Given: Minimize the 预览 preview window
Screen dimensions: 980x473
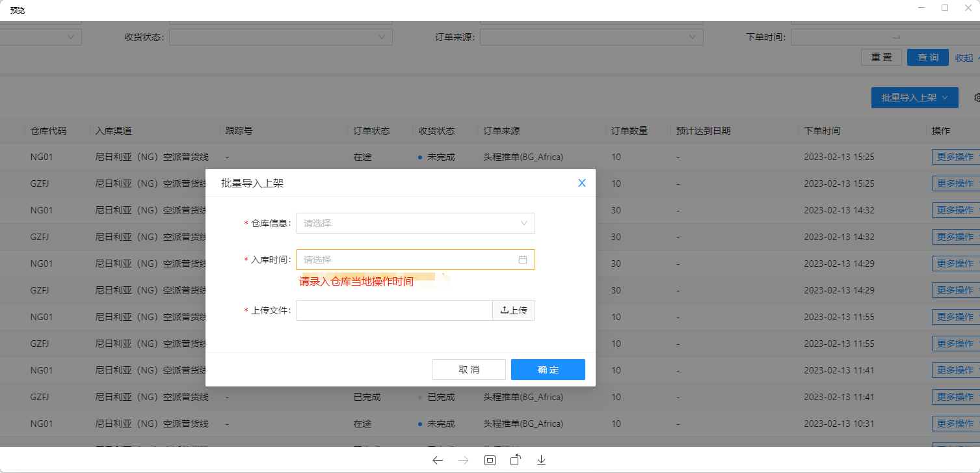Looking at the screenshot, I should 921,8.
